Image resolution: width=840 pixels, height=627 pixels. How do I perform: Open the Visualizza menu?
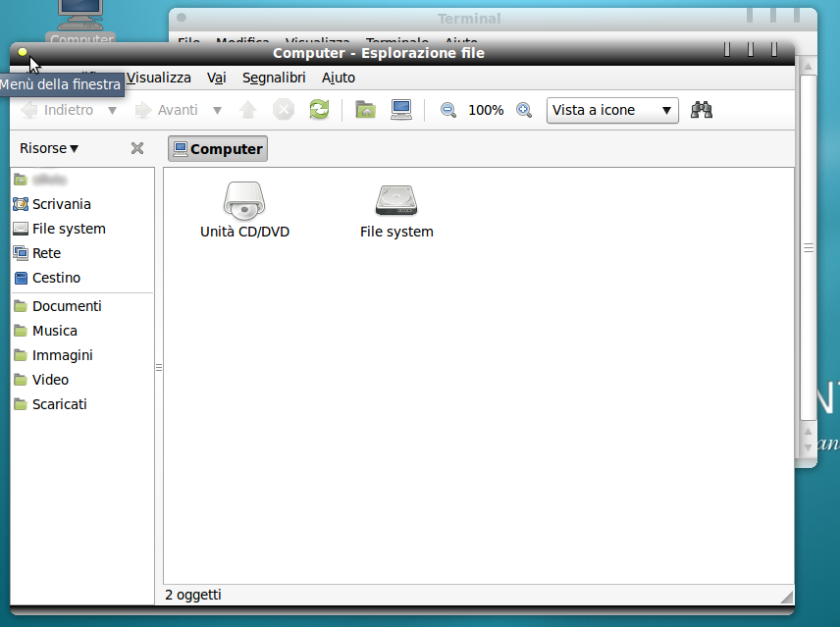click(159, 78)
